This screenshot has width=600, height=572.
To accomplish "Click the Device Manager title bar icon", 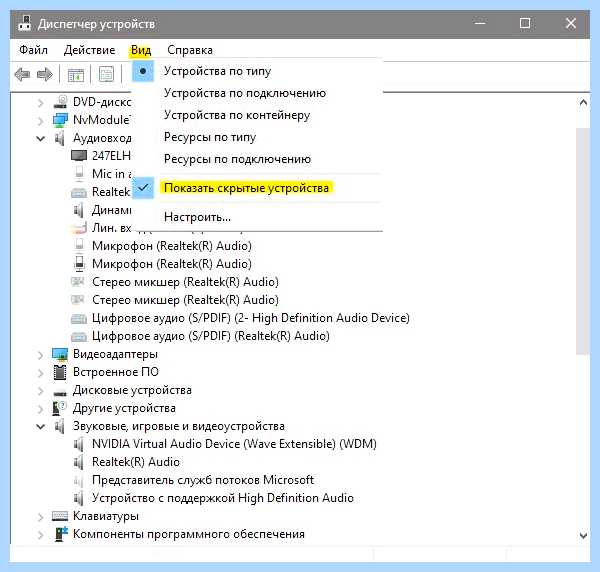I will [x=25, y=23].
